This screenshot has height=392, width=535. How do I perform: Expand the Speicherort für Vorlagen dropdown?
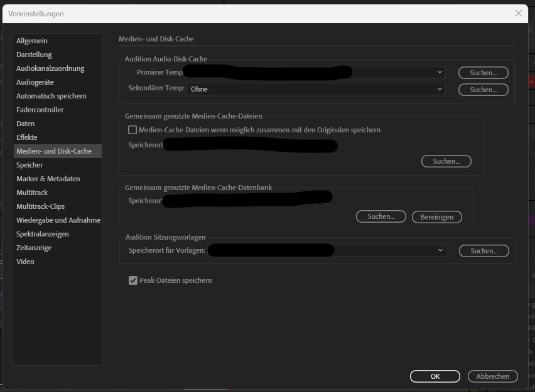(440, 250)
